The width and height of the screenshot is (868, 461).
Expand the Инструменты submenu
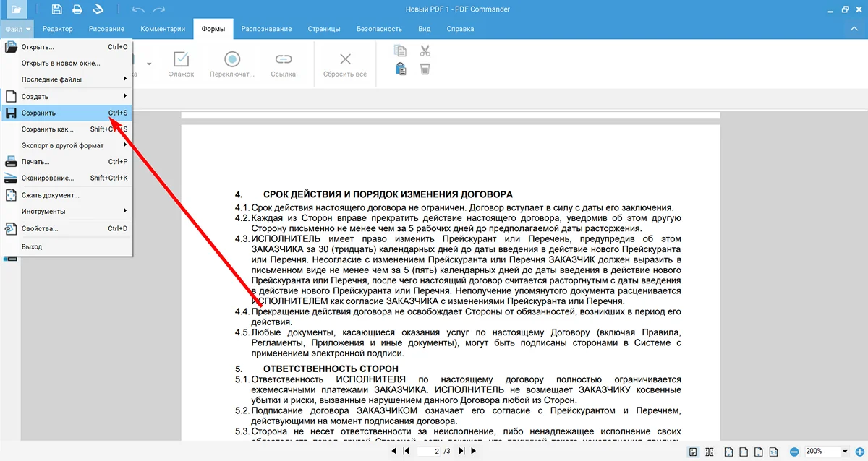[67, 211]
